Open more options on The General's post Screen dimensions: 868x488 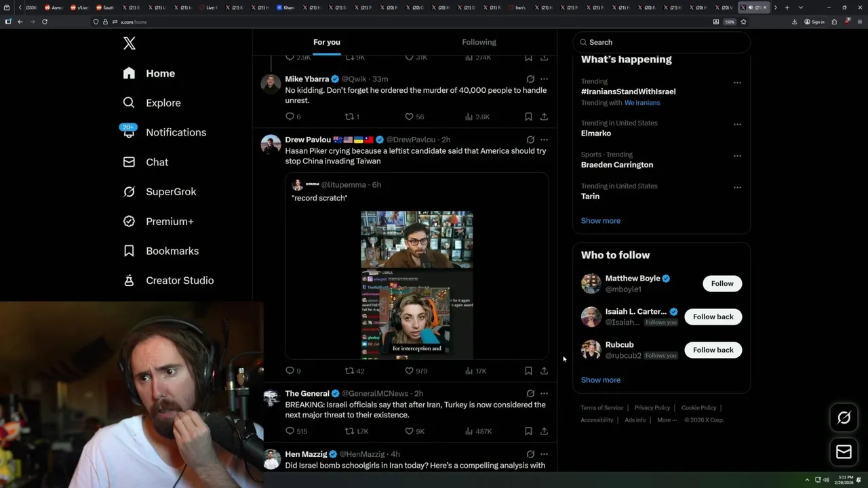pos(544,394)
